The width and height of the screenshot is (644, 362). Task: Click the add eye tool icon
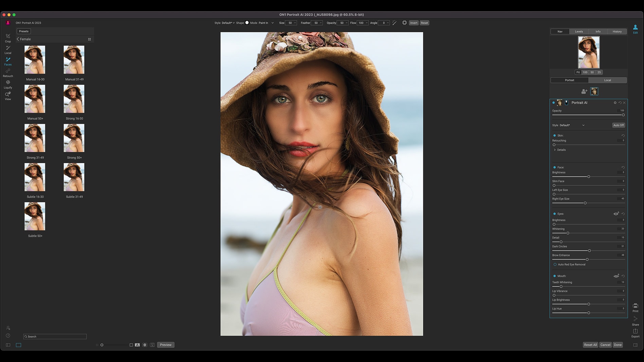(x=616, y=213)
